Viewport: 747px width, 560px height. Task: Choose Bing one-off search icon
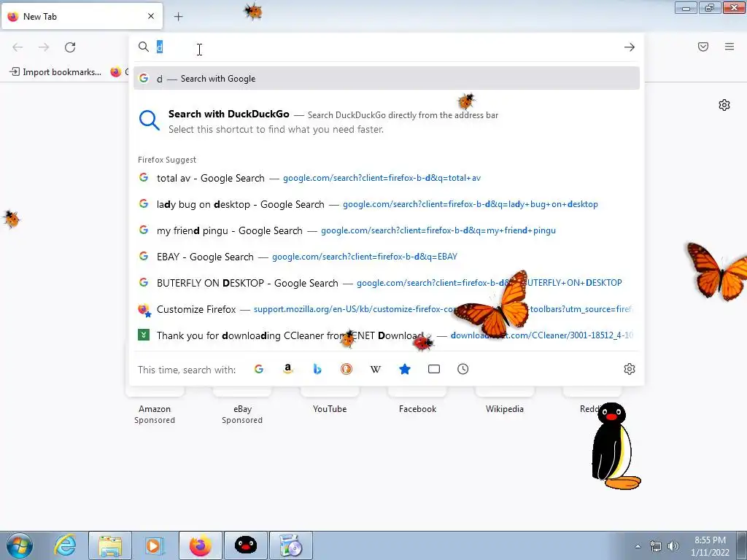[x=317, y=369]
